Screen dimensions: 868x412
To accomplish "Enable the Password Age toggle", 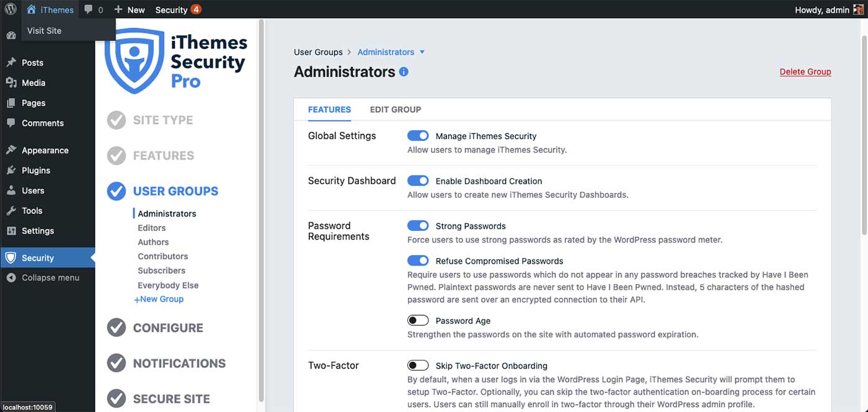I will [x=418, y=321].
